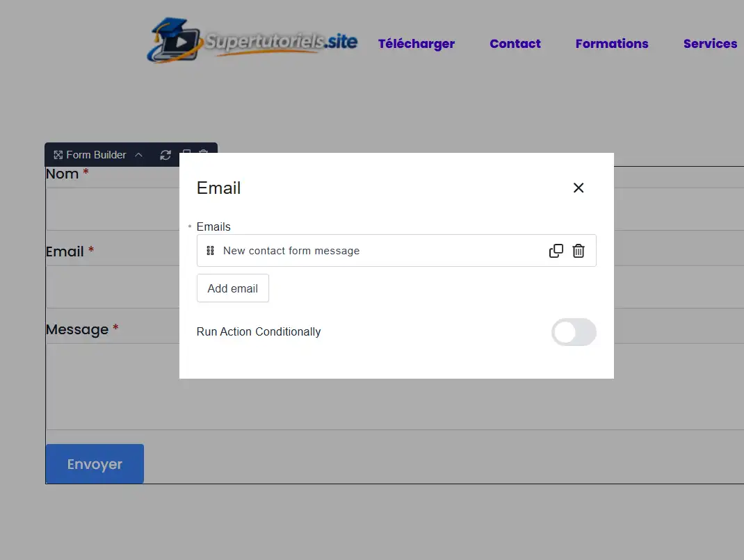This screenshot has width=744, height=560.
Task: Close the Email dialog with the X
Action: coord(578,188)
